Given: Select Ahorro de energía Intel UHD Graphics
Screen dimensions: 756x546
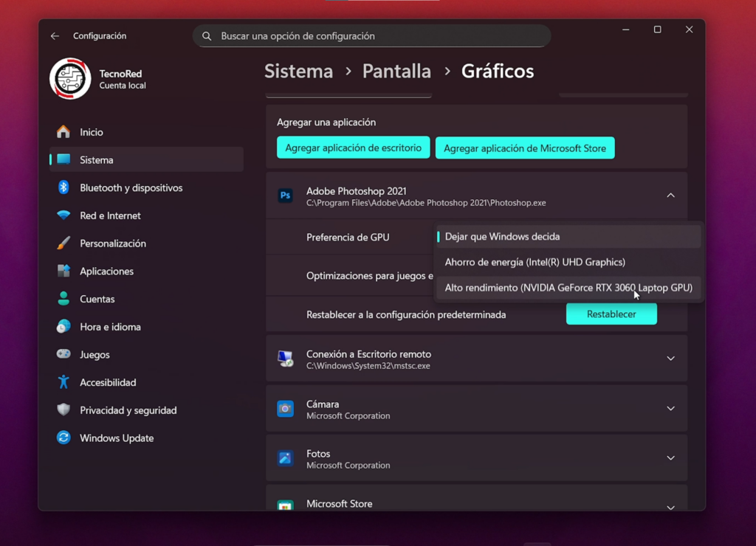Looking at the screenshot, I should 535,262.
